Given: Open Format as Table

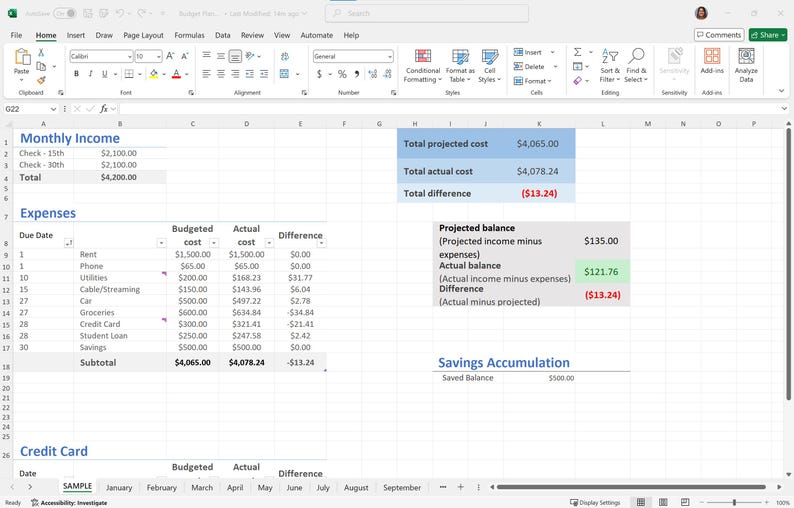Looking at the screenshot, I should [460, 66].
